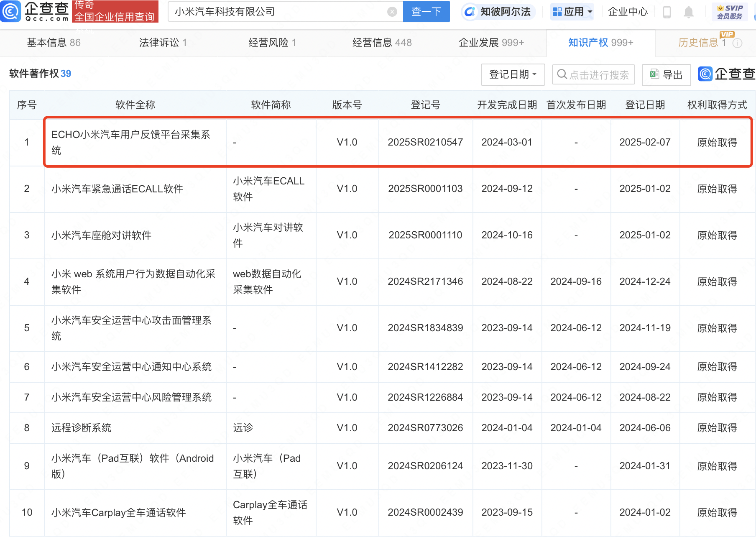756x537 pixels.
Task: Open the 历史信息 VIP tab
Action: 702,43
